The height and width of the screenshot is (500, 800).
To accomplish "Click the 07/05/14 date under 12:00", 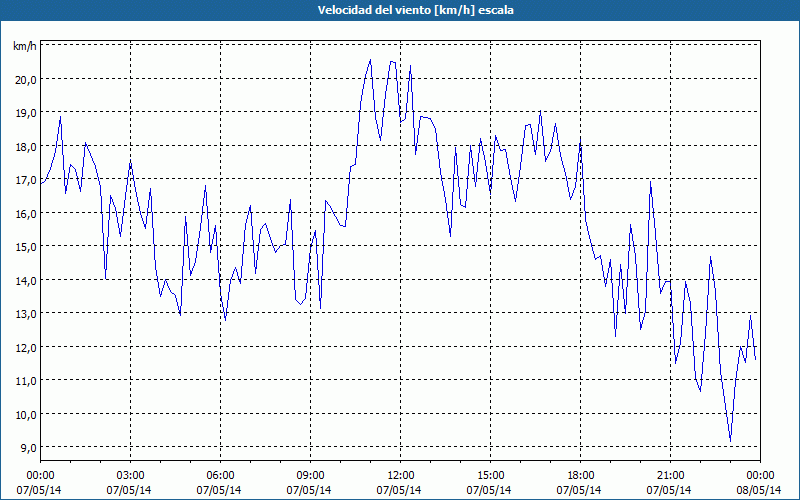I will pos(399,490).
